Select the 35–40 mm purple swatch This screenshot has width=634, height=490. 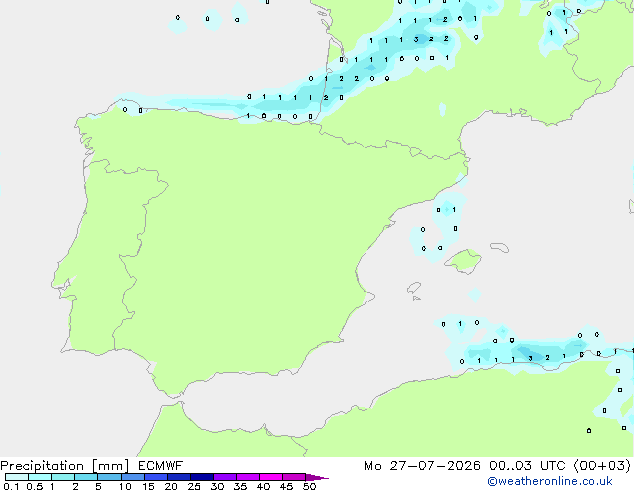[x=248, y=477]
